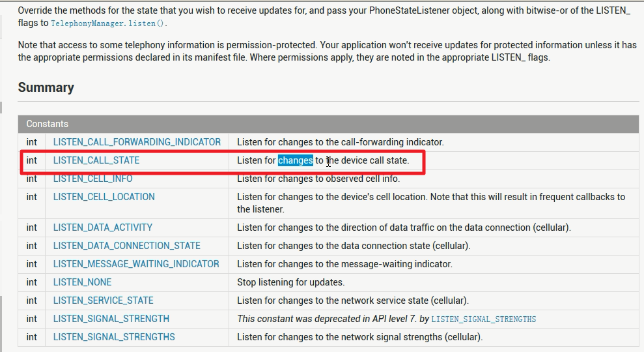The image size is (644, 352).
Task: Open the LISTEN_CELL_LOCATION constant link
Action: (x=104, y=197)
